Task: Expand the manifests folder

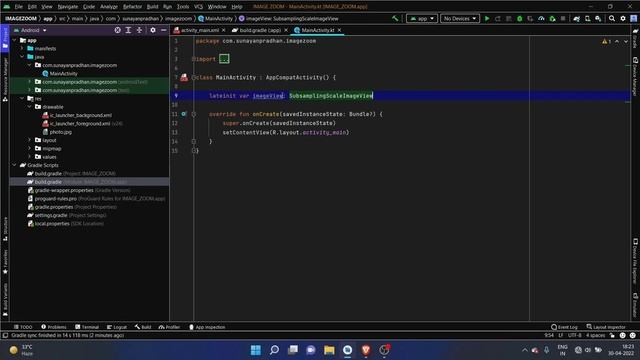Action: point(22,48)
